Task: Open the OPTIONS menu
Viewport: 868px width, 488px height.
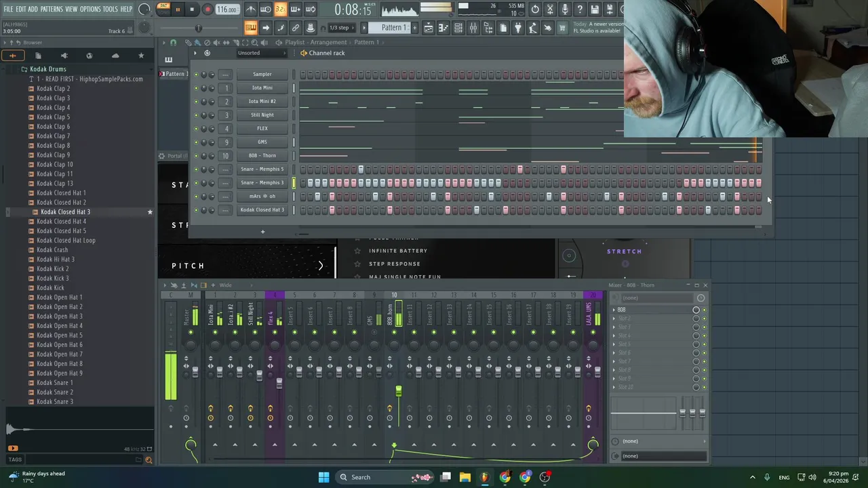Action: 90,9
